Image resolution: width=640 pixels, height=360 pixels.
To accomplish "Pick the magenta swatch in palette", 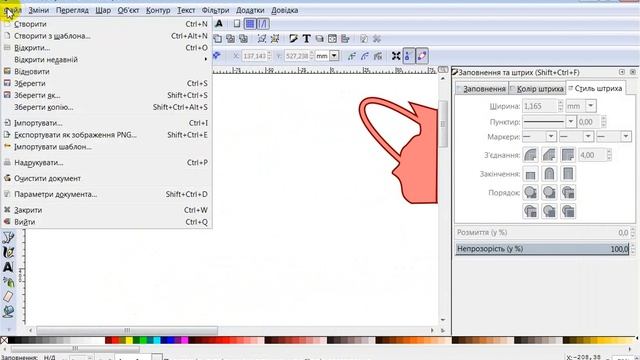I will point(184,340).
